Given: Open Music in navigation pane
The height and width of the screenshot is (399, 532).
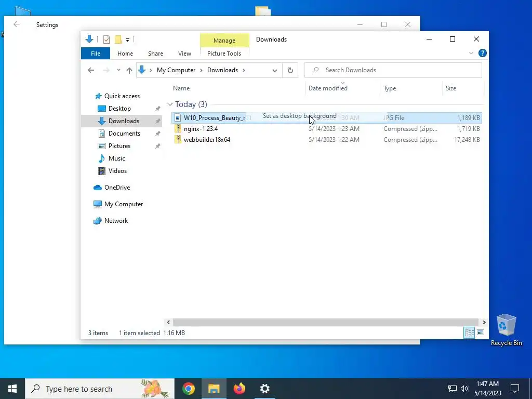Looking at the screenshot, I should click(x=116, y=158).
